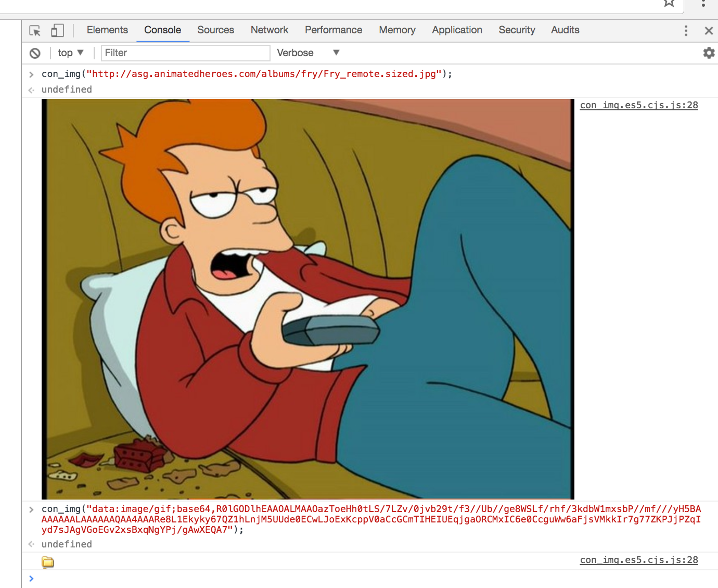Click the Fry_remote.sized.jpg URL string

(264, 74)
